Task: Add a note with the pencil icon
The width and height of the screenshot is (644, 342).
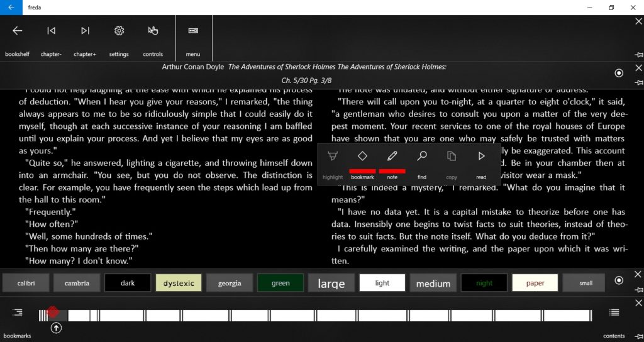Action: [x=392, y=156]
